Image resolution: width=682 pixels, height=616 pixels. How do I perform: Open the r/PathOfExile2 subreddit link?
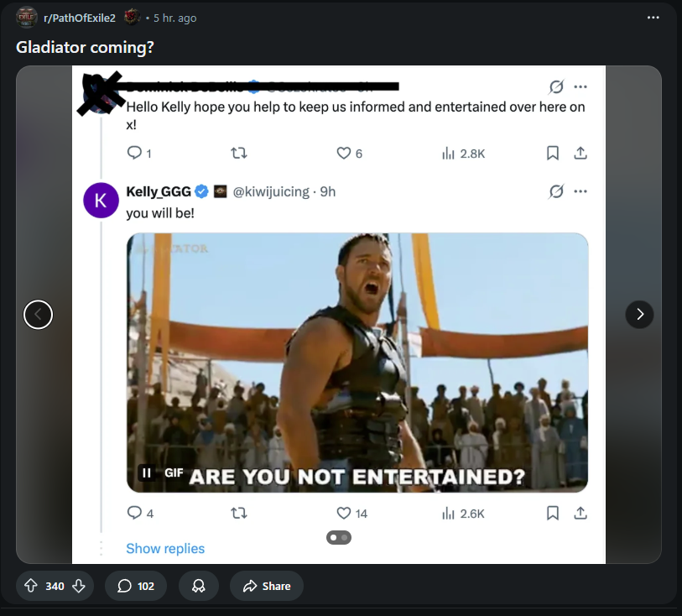click(x=80, y=18)
